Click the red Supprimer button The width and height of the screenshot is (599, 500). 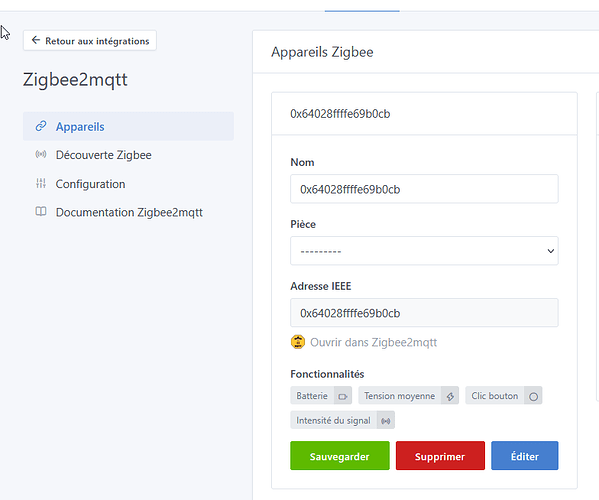440,456
